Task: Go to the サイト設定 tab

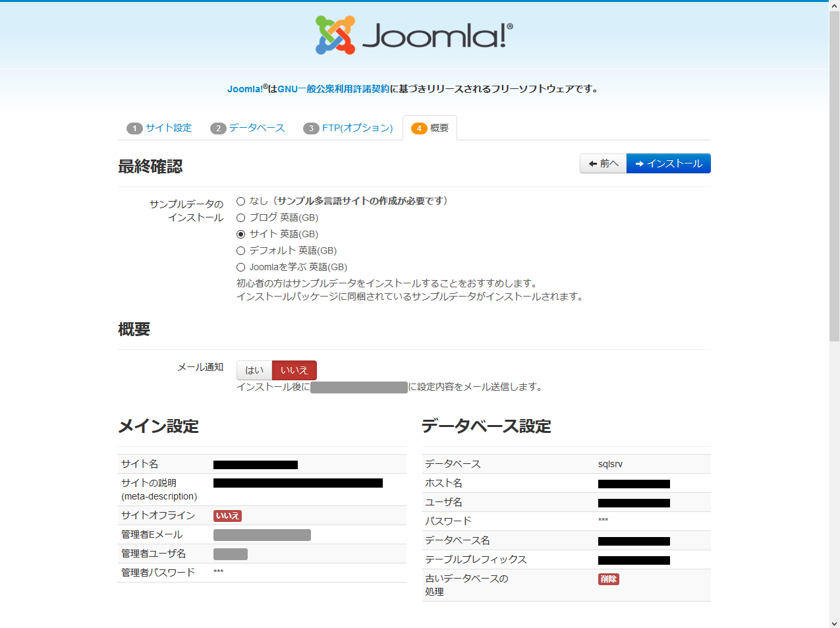Action: (x=159, y=128)
